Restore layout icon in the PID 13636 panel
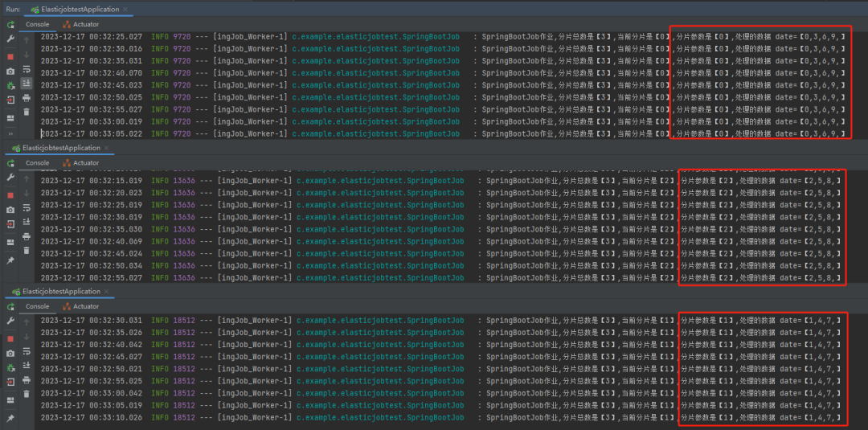Image resolution: width=868 pixels, height=430 pixels. click(10, 243)
